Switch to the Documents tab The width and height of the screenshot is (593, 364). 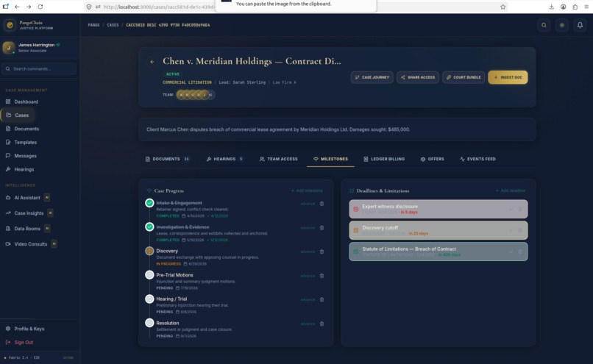168,159
